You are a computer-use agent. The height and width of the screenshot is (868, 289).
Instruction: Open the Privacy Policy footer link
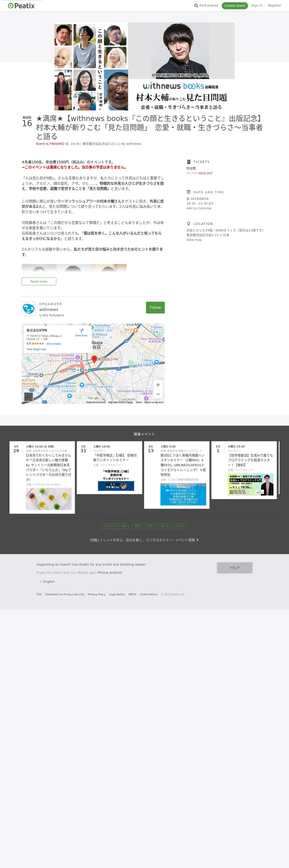[97, 594]
